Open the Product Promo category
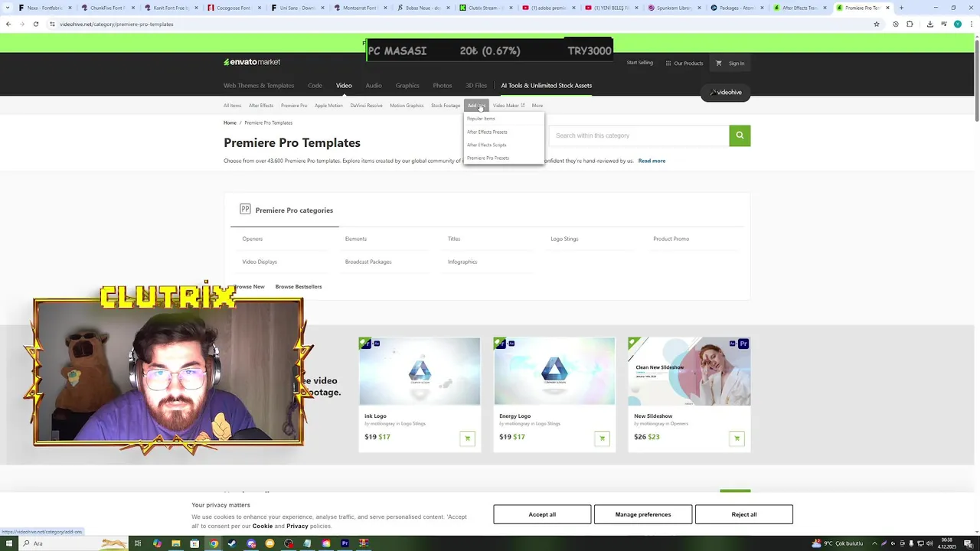This screenshot has height=551, width=980. (671, 239)
